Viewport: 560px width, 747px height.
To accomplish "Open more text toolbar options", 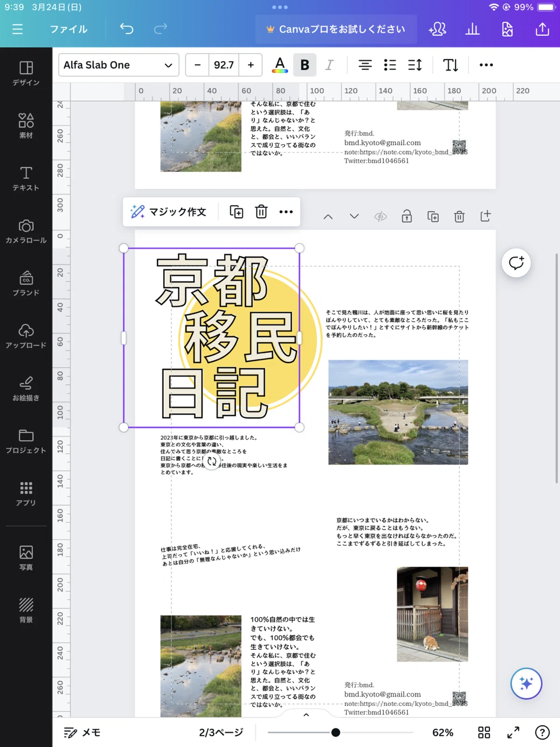I will (486, 65).
